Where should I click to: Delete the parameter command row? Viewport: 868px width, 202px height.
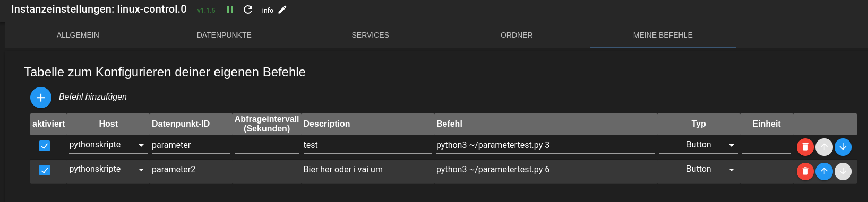click(x=805, y=147)
